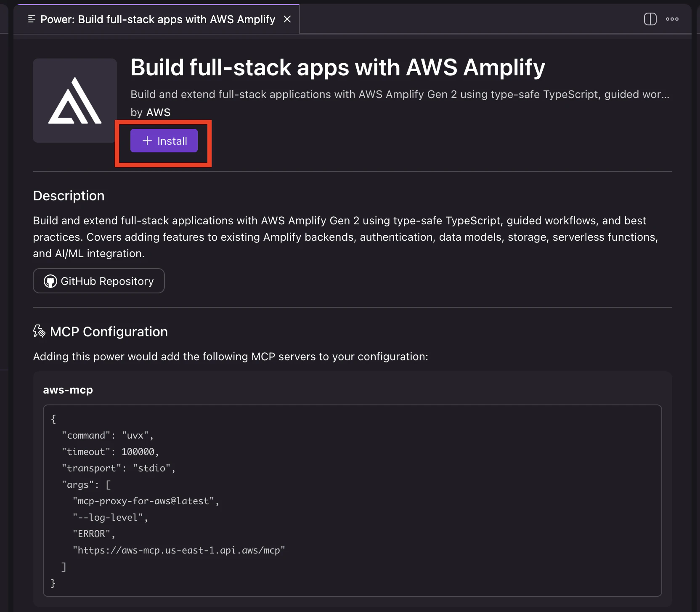Open the more actions ellipsis menu

click(x=672, y=19)
